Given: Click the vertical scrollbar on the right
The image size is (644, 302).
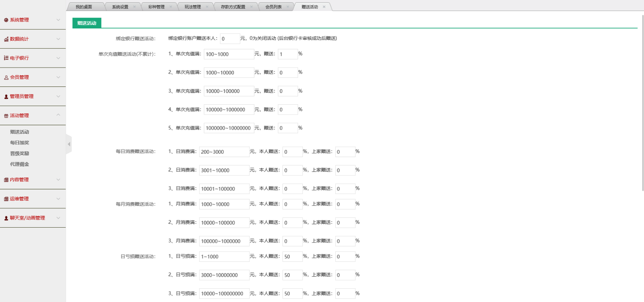Looking at the screenshot, I should click(642, 102).
